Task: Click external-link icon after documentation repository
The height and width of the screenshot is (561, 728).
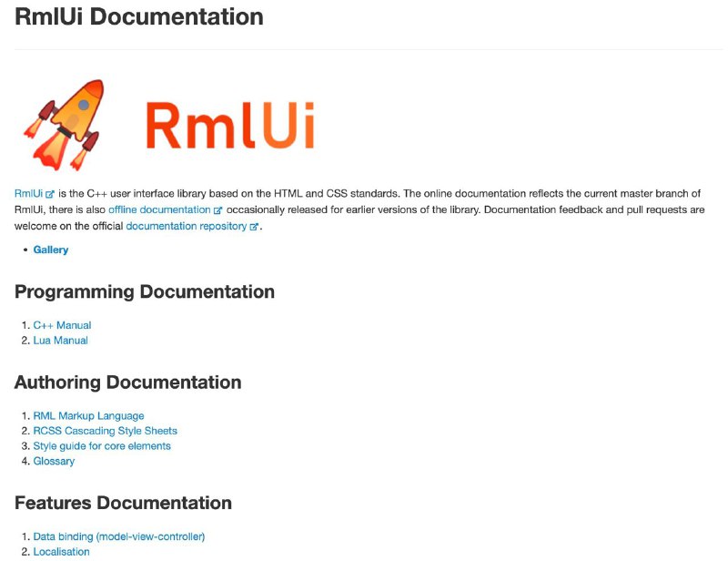Action: pyautogui.click(x=254, y=227)
